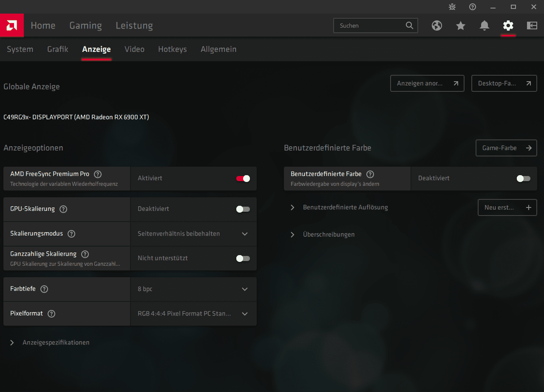Show help for GPU-Skalierung
The image size is (544, 392).
click(63, 209)
